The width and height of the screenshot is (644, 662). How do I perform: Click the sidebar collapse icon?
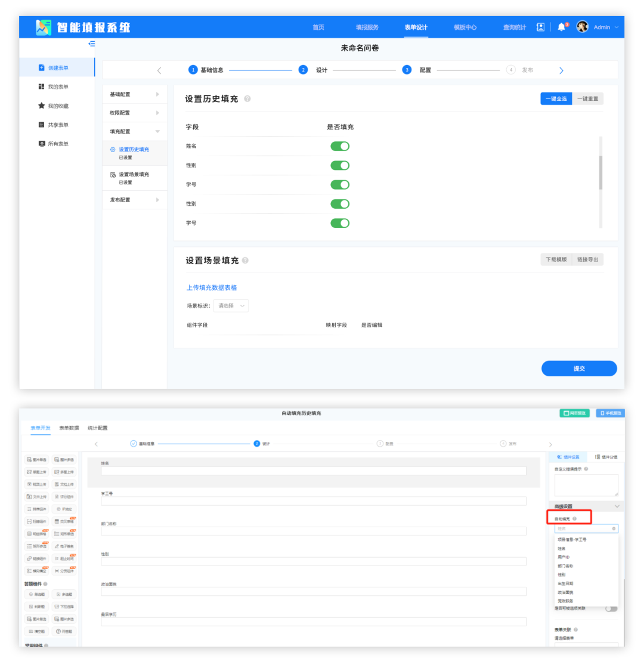point(92,44)
